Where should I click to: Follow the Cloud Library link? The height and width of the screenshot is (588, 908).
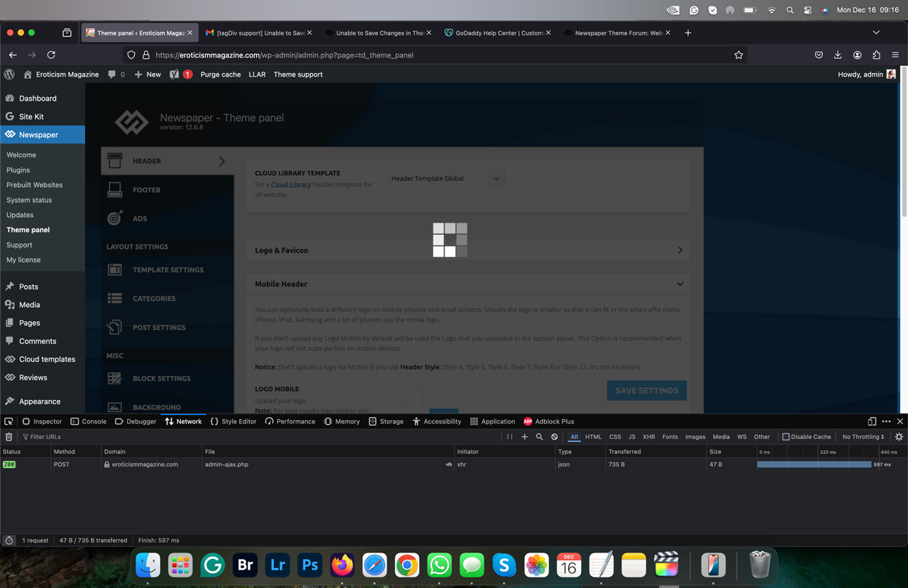pyautogui.click(x=291, y=184)
